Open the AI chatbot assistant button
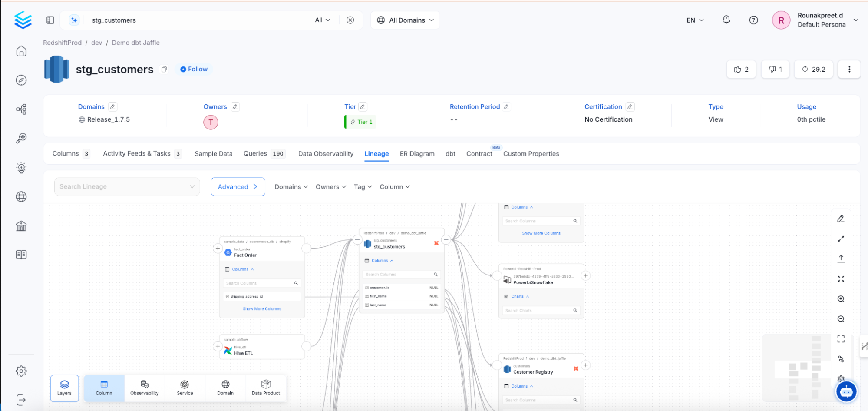The image size is (868, 411). [846, 392]
